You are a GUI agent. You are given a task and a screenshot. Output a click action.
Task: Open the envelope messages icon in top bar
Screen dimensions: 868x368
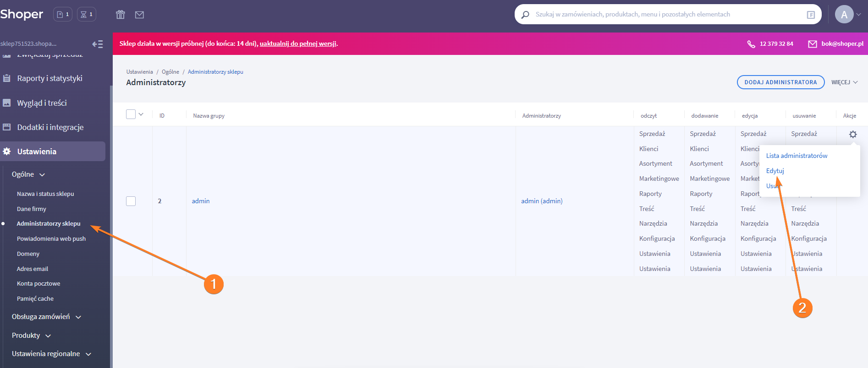click(140, 15)
